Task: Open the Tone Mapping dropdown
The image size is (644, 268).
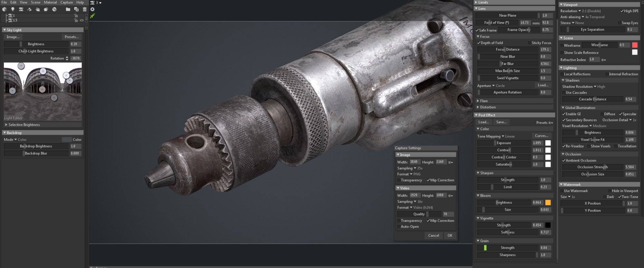Action: [496, 136]
